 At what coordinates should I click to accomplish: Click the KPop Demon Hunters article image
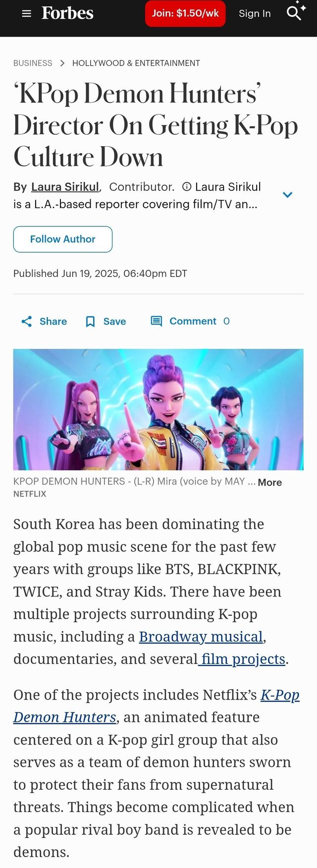(x=158, y=409)
